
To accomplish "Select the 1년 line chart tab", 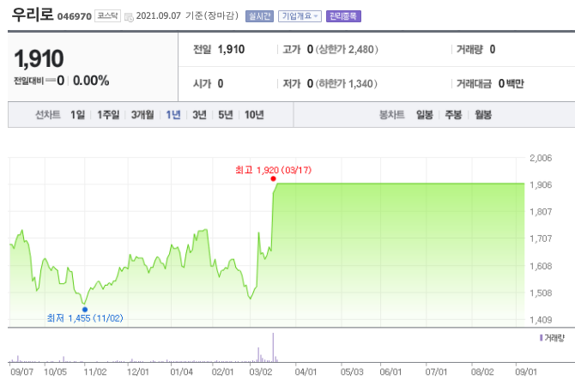I will click(173, 115).
